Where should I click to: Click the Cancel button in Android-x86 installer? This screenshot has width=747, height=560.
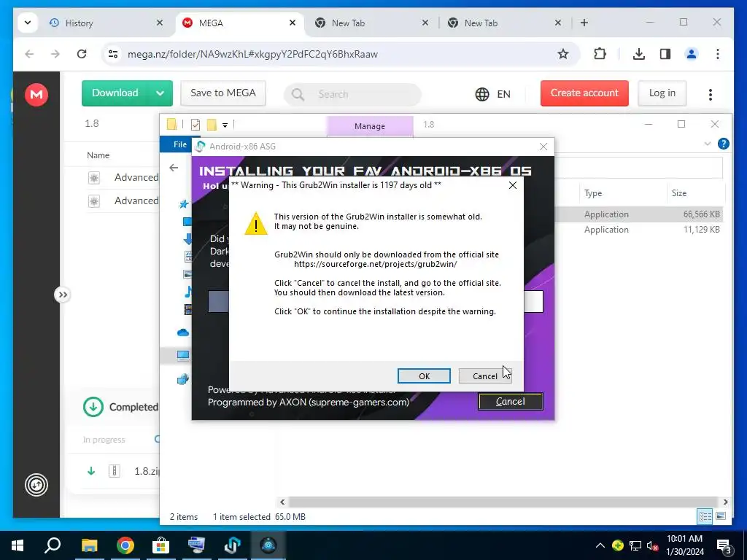[x=510, y=402]
